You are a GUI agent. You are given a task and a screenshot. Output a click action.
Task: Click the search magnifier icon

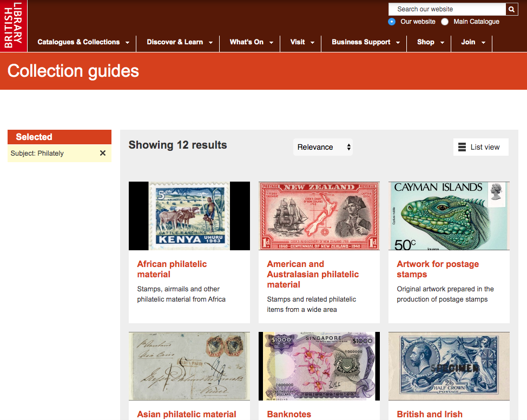click(511, 9)
